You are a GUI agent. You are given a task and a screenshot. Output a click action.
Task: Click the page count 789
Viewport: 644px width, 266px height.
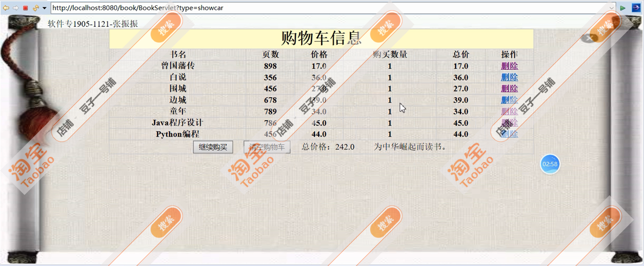pos(270,112)
